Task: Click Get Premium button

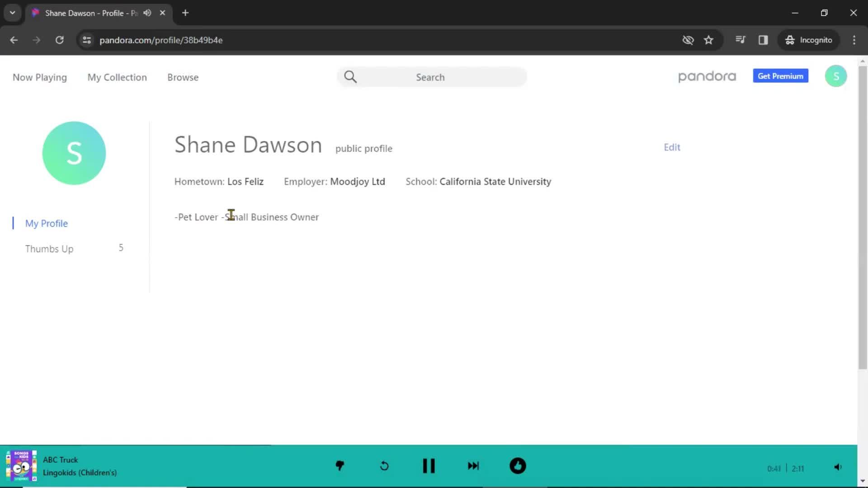Action: [x=781, y=76]
